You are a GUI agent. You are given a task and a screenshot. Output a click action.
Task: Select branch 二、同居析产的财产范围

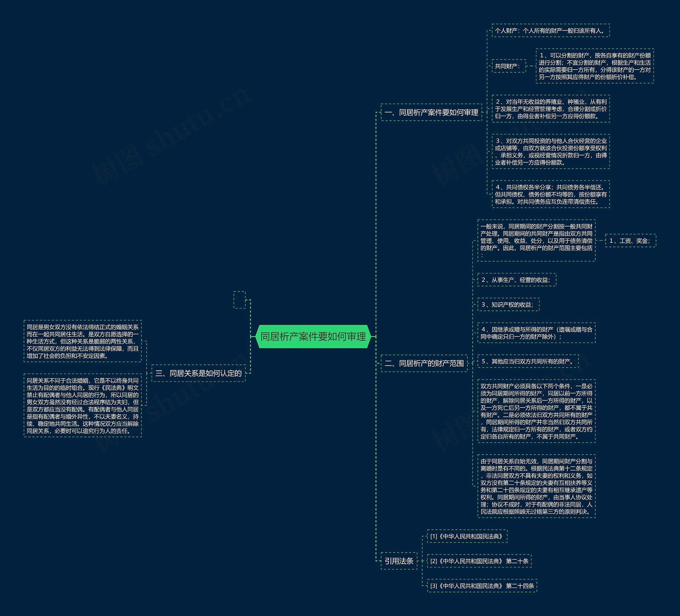point(424,363)
